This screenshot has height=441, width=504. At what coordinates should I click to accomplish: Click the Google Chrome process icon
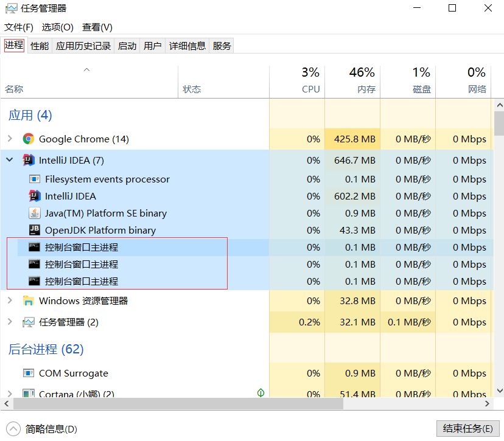click(28, 139)
